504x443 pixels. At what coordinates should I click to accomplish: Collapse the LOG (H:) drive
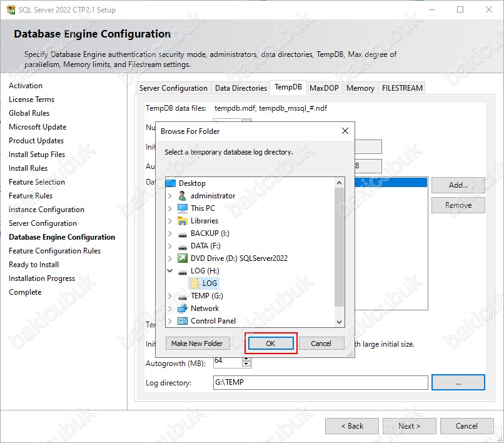170,271
